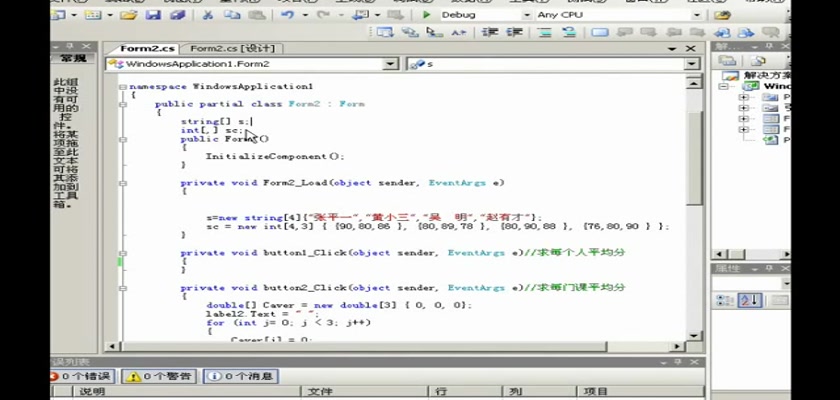
Task: Auto-hide Solution Explorer via its pin icon
Action: [x=770, y=47]
